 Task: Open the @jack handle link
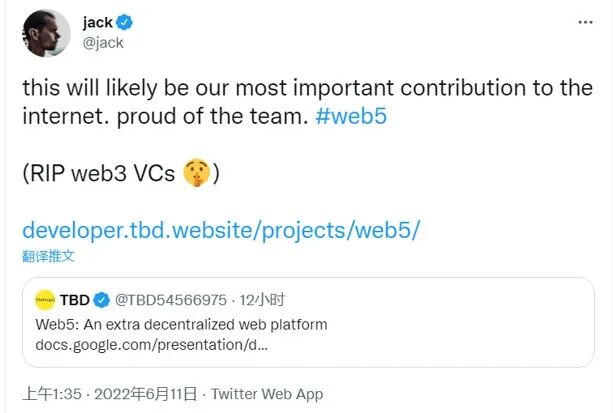tap(103, 43)
